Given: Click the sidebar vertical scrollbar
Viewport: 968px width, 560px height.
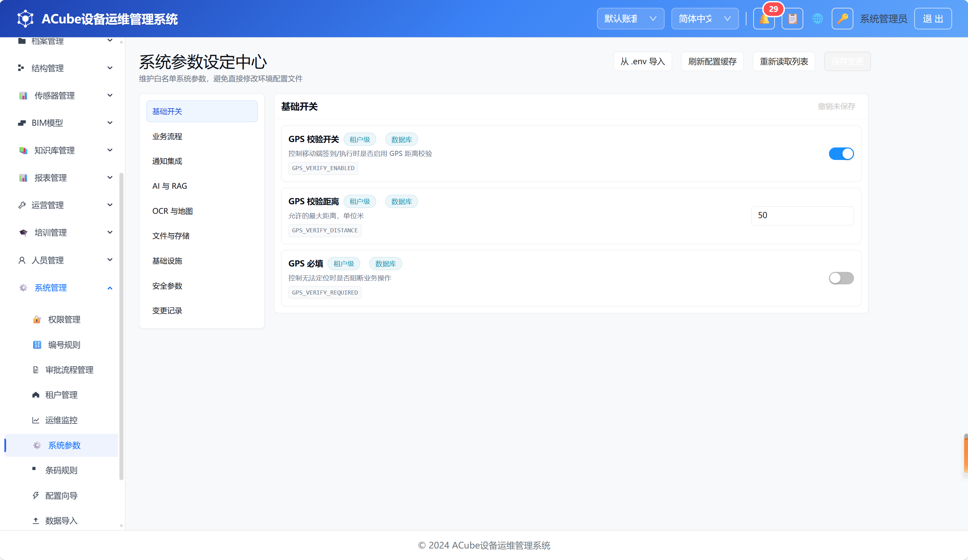Looking at the screenshot, I should (121, 326).
